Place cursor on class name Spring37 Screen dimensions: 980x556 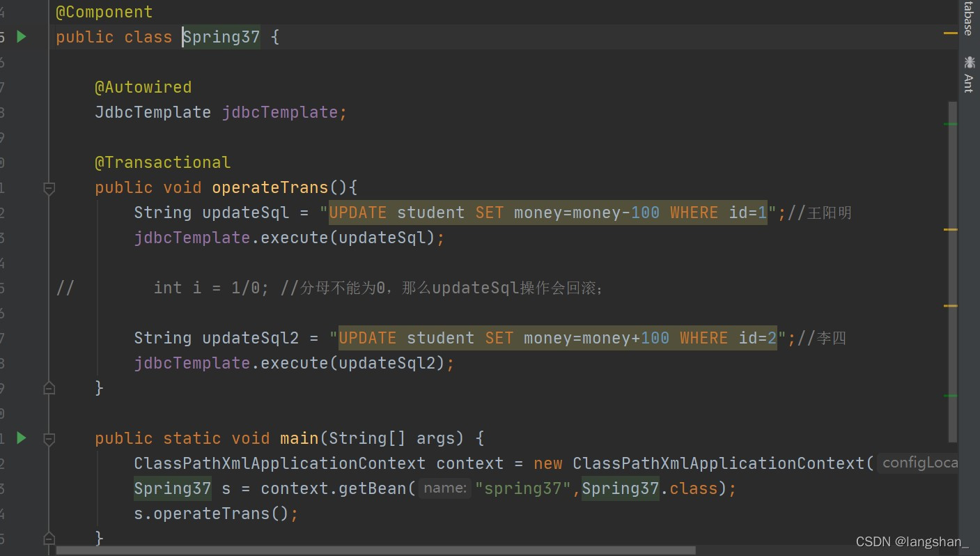pyautogui.click(x=221, y=37)
